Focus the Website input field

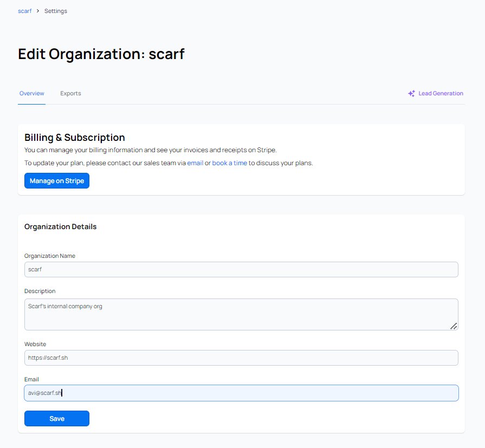(x=241, y=358)
